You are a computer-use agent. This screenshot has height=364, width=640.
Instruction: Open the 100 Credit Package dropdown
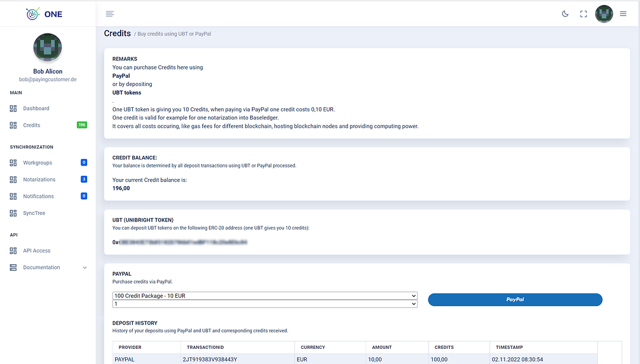pyautogui.click(x=265, y=295)
